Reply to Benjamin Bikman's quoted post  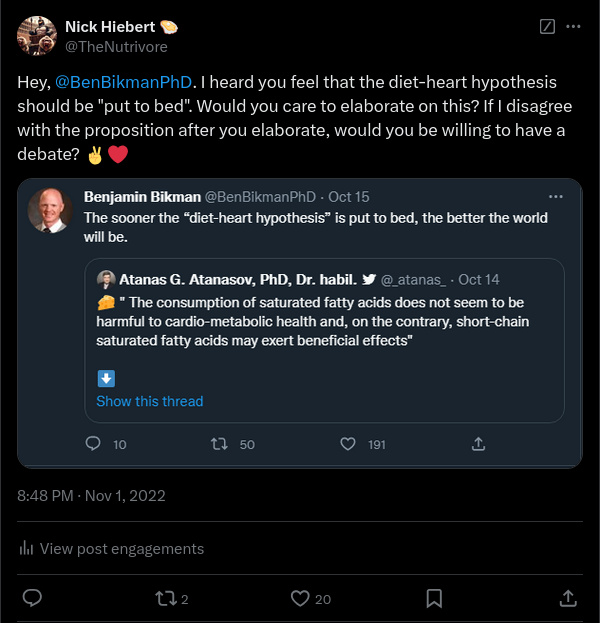coord(94,444)
